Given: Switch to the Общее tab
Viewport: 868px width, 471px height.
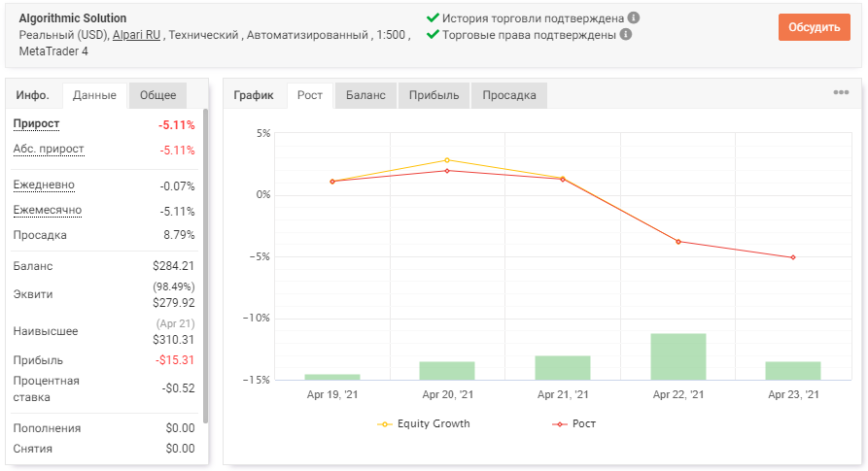Looking at the screenshot, I should pos(157,95).
